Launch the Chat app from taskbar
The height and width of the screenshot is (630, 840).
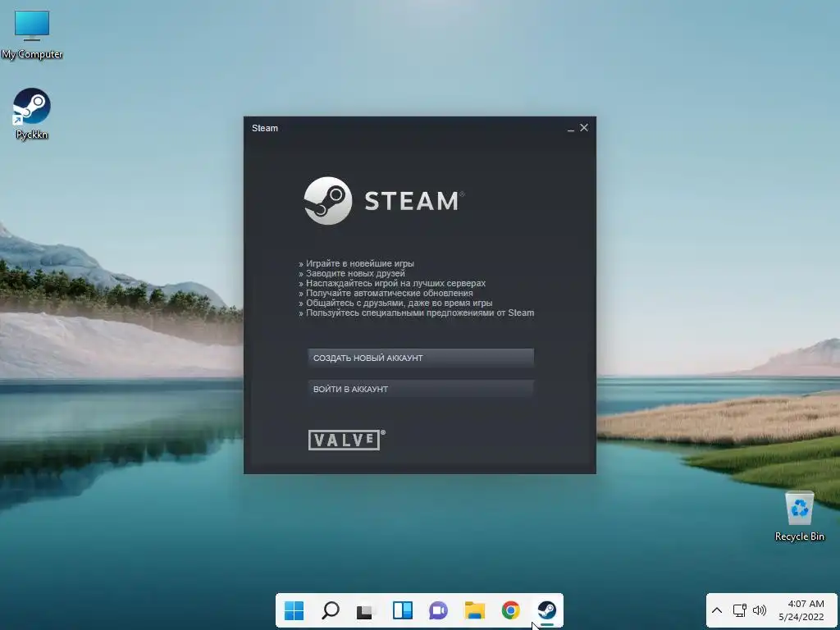438,610
